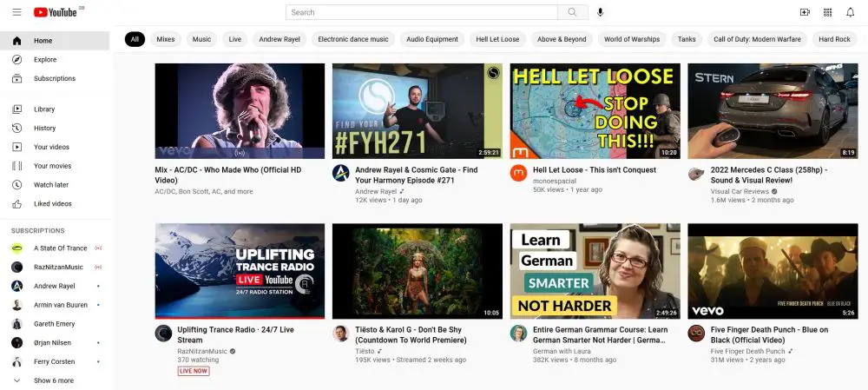
Task: Select the Live filter chip
Action: click(x=235, y=39)
